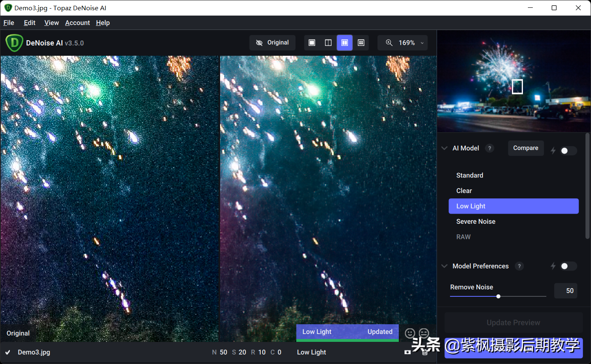
Task: Click the Original label on left preview
Action: tap(18, 333)
